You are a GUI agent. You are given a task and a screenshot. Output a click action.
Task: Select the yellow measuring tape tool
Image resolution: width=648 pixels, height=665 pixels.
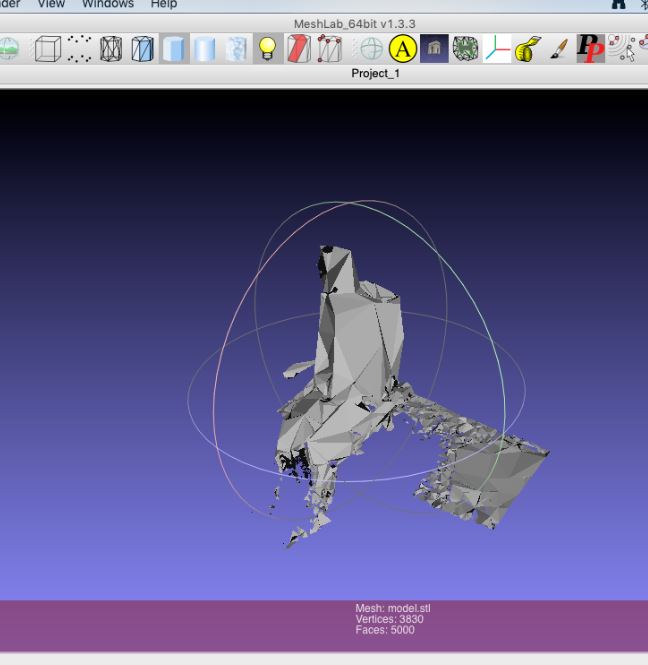pyautogui.click(x=528, y=49)
